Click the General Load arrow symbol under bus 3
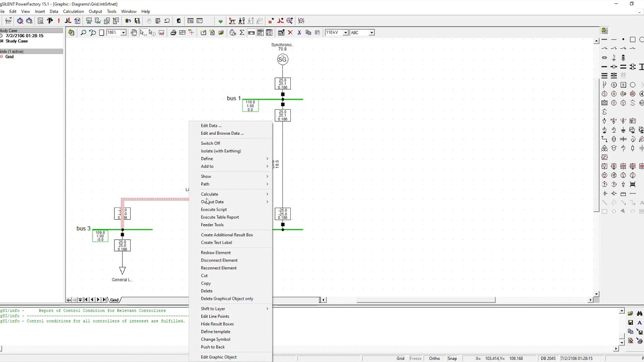Screen dimensions: 644x362 click(x=122, y=270)
